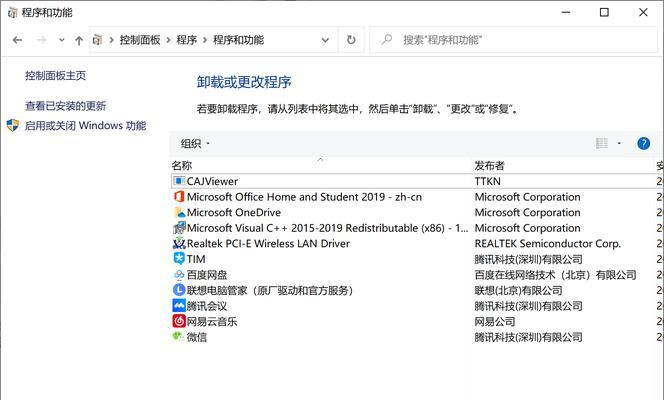
Task: Maximize the 程序和功能 window
Action: pyautogui.click(x=604, y=12)
